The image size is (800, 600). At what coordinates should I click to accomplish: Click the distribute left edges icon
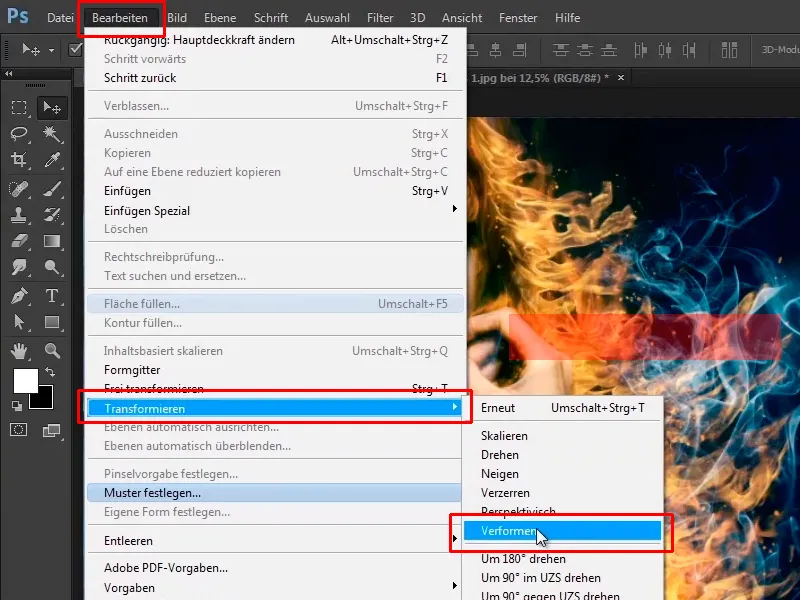tap(641, 50)
